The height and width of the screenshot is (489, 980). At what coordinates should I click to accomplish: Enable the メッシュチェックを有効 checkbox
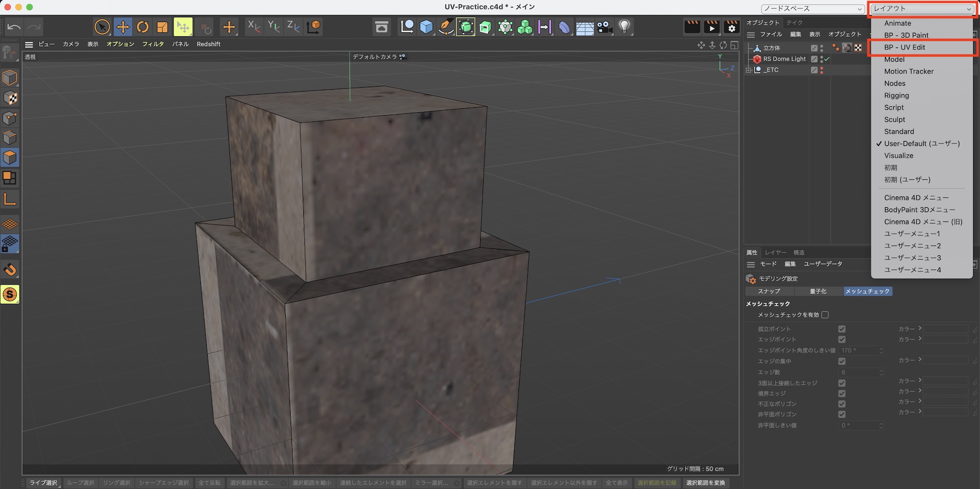(825, 315)
